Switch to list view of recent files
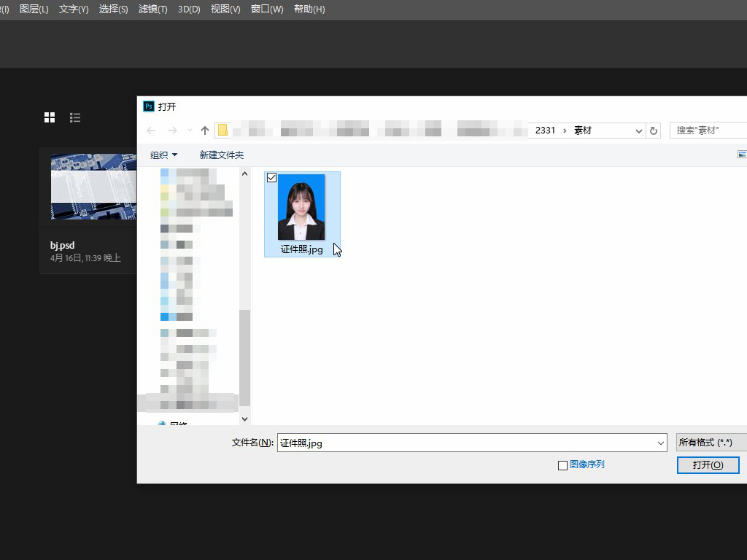 click(x=75, y=117)
